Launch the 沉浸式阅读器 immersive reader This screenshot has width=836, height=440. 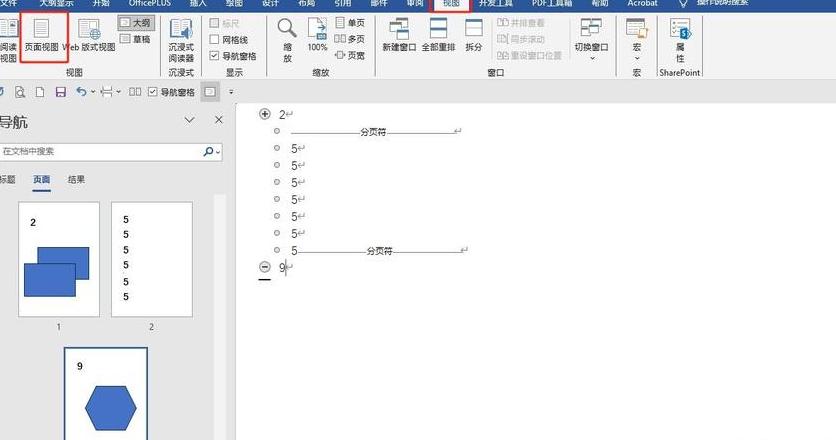click(x=181, y=41)
